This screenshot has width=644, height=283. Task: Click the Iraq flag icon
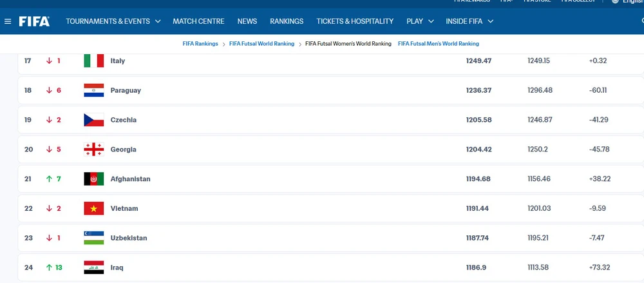93,268
